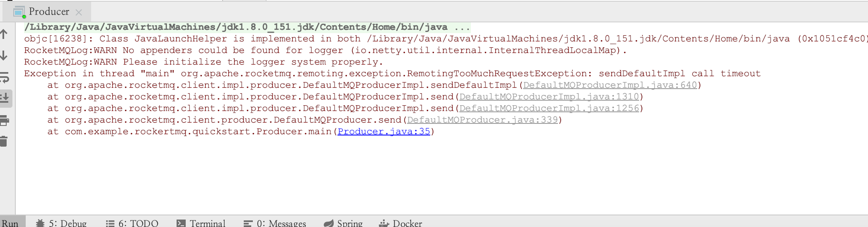Image resolution: width=868 pixels, height=227 pixels.
Task: Open the Docker tool window
Action: pos(401,223)
